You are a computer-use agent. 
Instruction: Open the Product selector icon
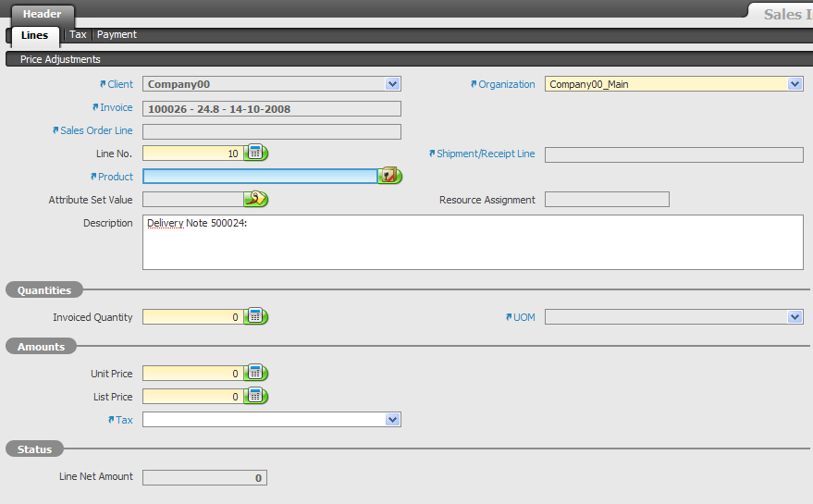tap(389, 176)
